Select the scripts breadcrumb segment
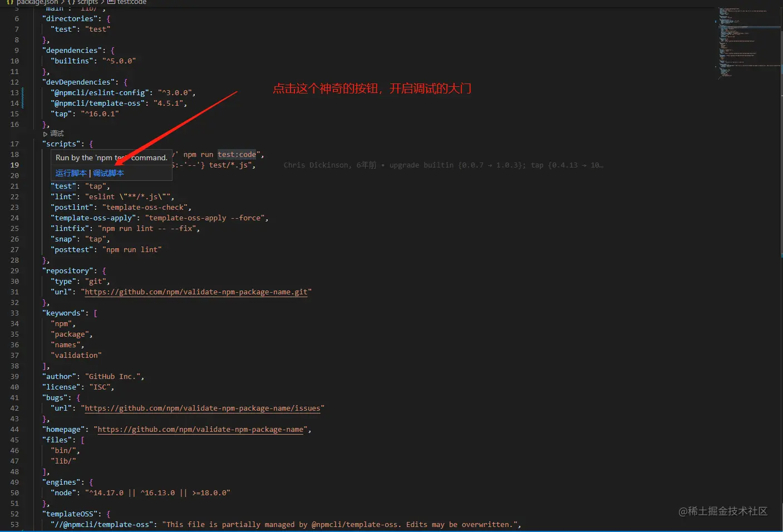This screenshot has width=783, height=532. tap(87, 3)
